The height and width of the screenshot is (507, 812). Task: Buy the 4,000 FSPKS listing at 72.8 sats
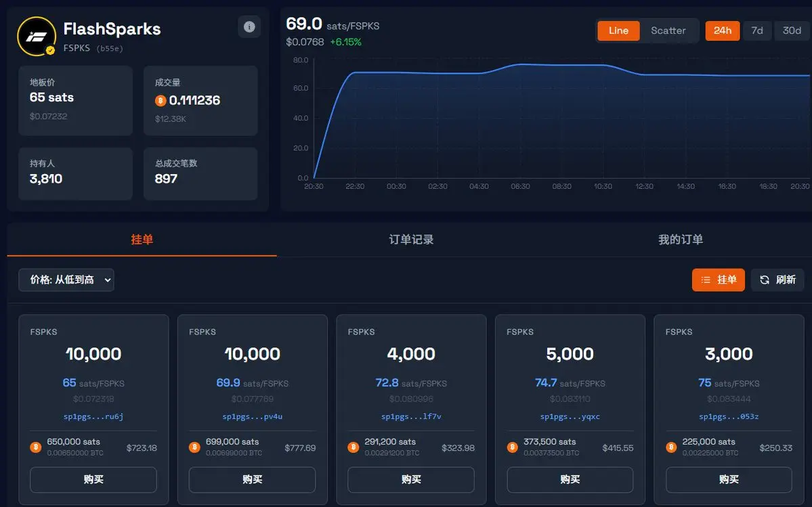tap(411, 479)
